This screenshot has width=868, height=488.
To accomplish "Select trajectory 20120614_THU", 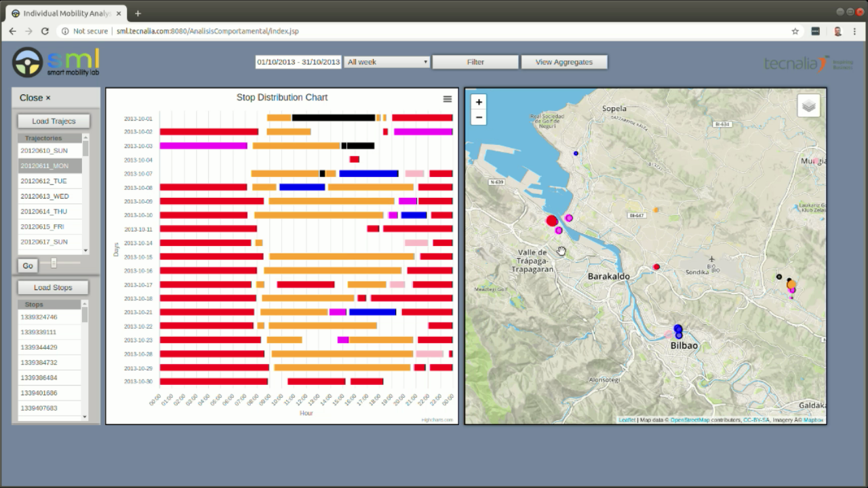I will pyautogui.click(x=50, y=211).
